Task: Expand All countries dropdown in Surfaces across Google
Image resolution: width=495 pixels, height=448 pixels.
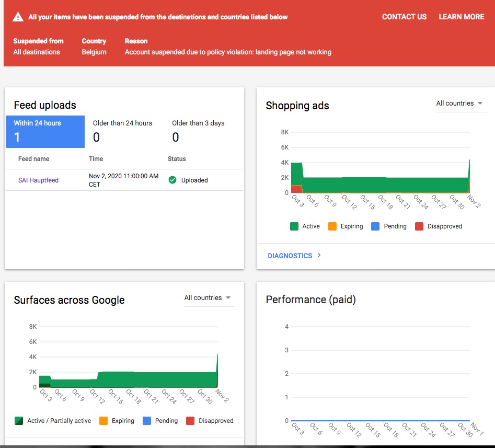Action: click(208, 298)
